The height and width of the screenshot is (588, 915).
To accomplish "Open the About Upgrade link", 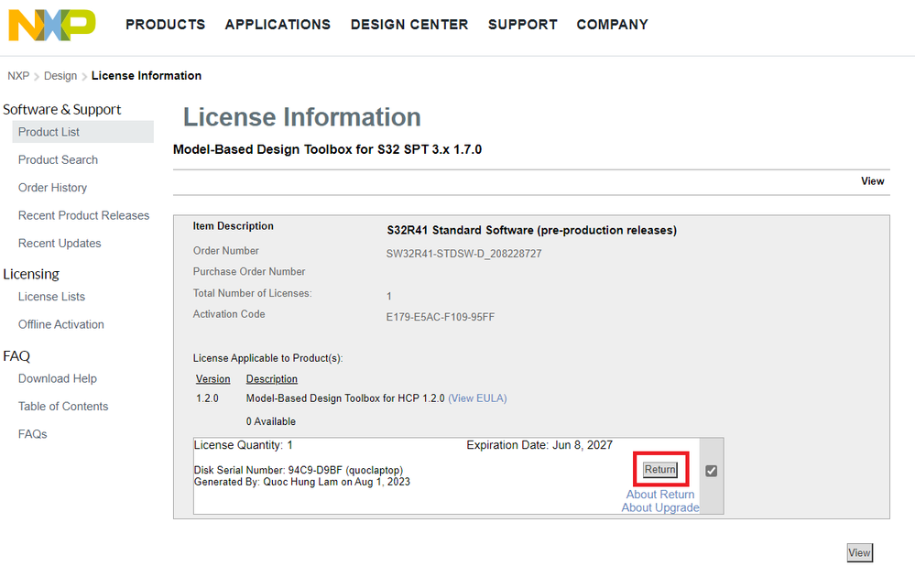I will (660, 507).
